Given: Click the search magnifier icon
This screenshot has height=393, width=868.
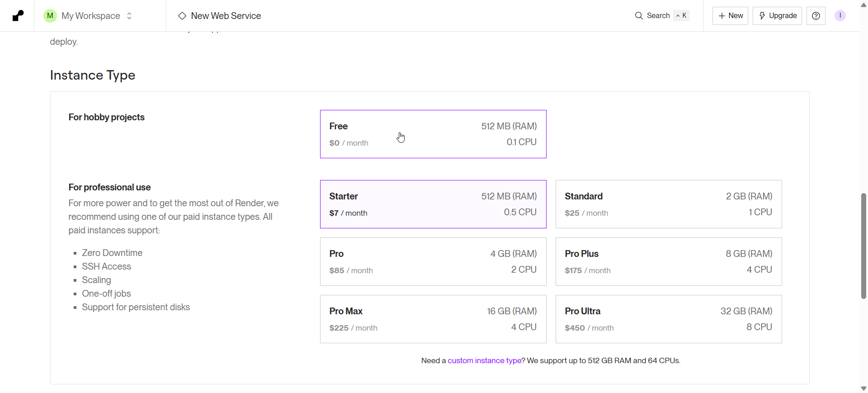Looking at the screenshot, I should [x=639, y=16].
